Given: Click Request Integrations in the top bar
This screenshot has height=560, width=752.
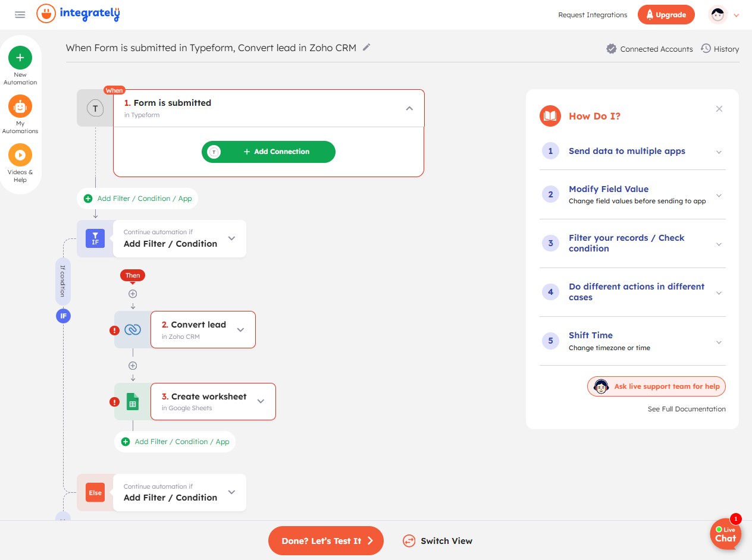Looking at the screenshot, I should pyautogui.click(x=593, y=15).
